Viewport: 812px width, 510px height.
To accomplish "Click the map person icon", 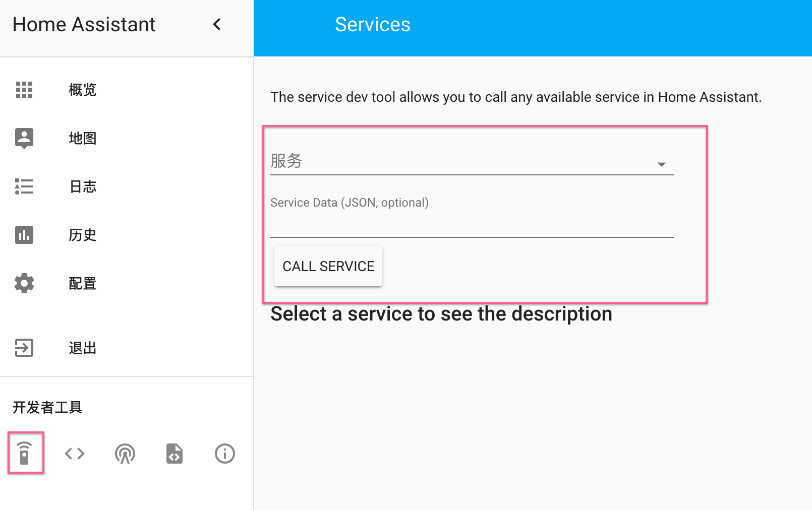I will 24,138.
